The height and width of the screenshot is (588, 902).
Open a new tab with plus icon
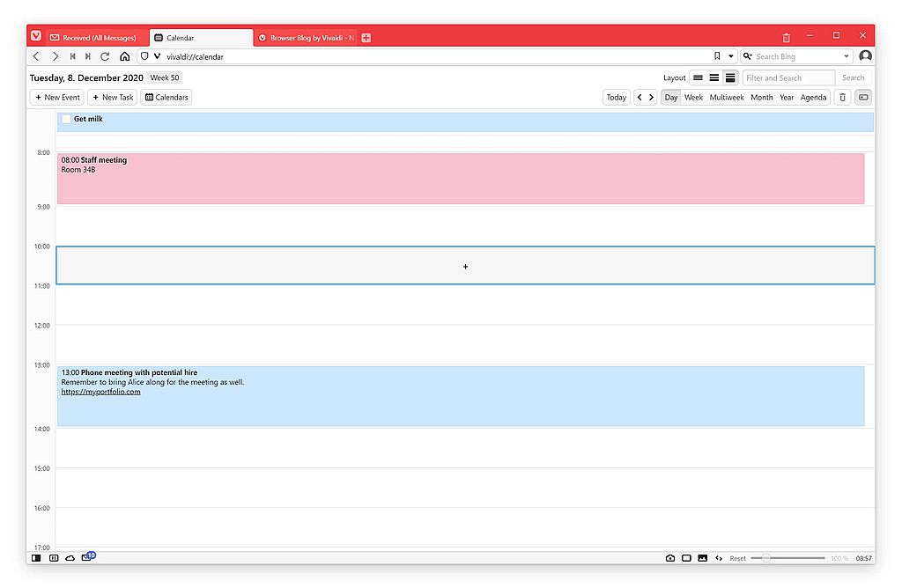366,38
